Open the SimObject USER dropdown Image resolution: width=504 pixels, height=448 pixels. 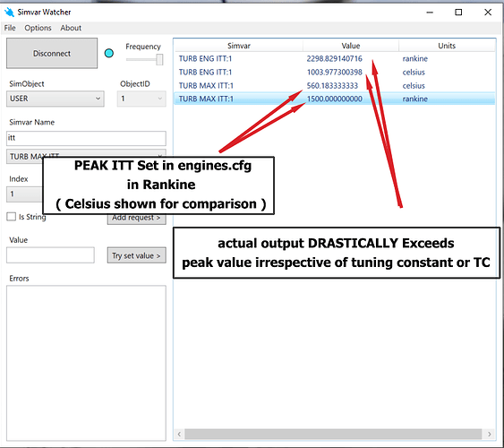pyautogui.click(x=56, y=99)
